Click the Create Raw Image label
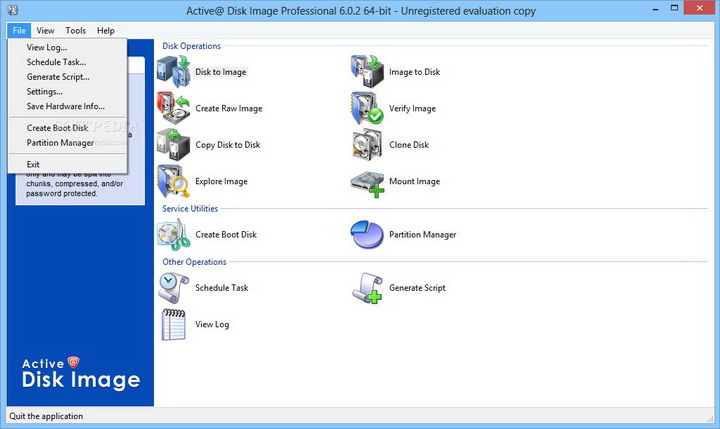The width and height of the screenshot is (720, 429). 229,108
